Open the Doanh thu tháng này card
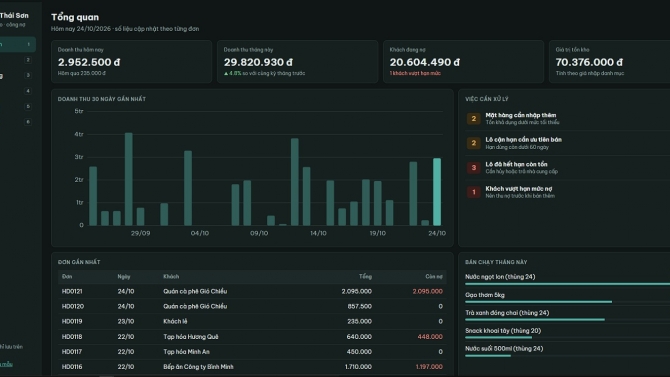 [x=297, y=62]
